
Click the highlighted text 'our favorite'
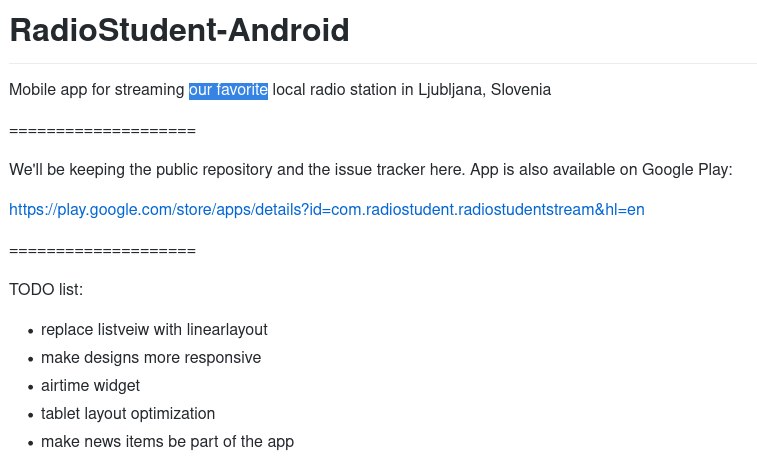pyautogui.click(x=228, y=90)
